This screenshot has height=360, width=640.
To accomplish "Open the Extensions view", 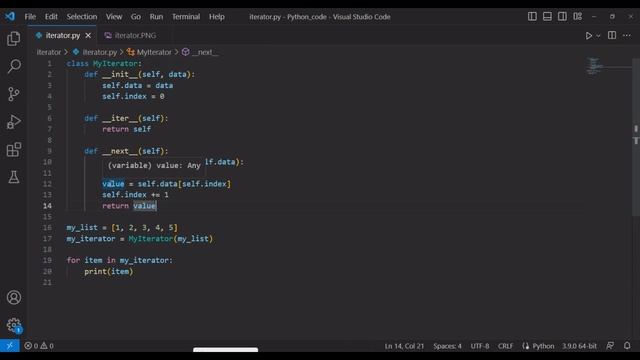I will 13,149.
